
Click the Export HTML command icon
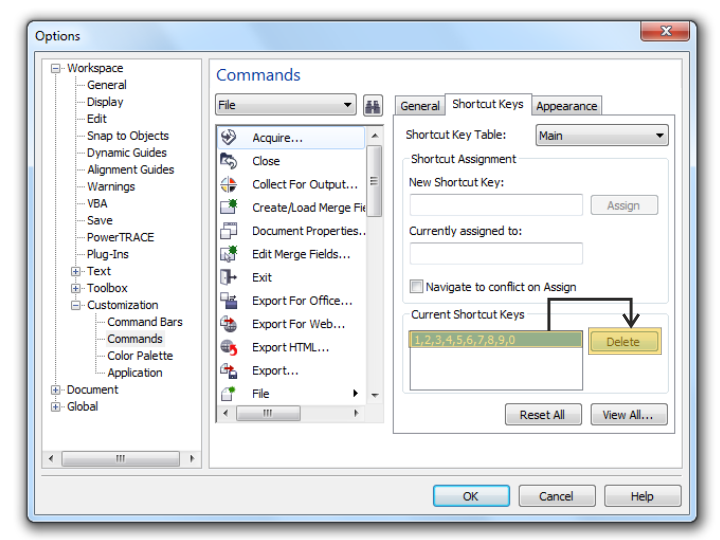[x=229, y=347]
